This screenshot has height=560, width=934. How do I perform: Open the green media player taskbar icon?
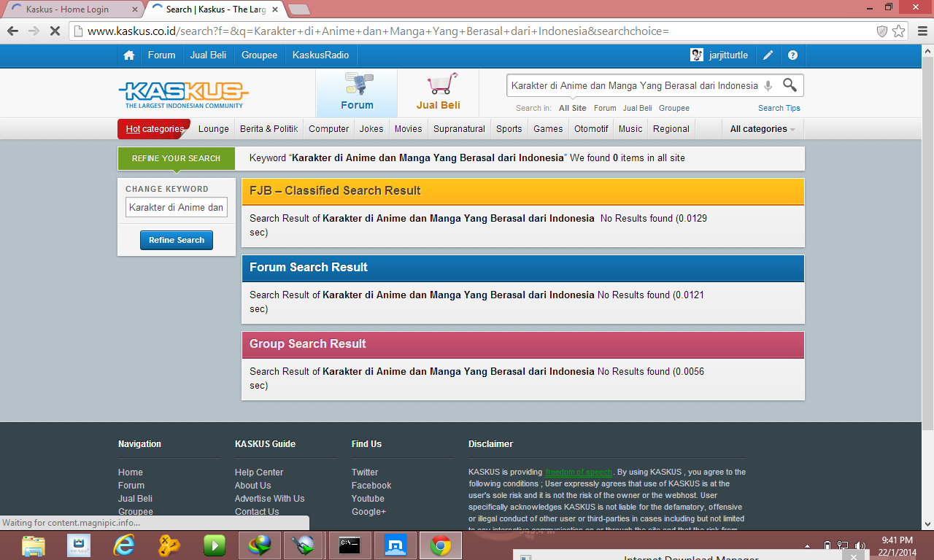[215, 545]
